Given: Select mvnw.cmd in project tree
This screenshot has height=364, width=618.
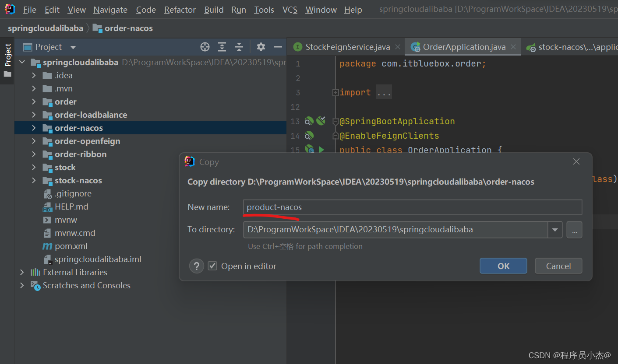Looking at the screenshot, I should [x=75, y=233].
